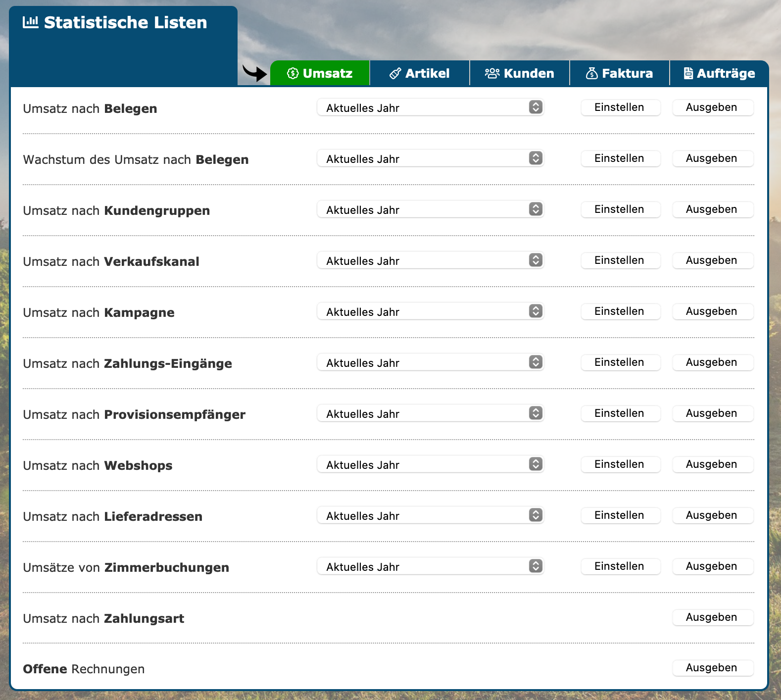Click the money bag icon on Faktura tab
The height and width of the screenshot is (700, 781).
pyautogui.click(x=591, y=74)
